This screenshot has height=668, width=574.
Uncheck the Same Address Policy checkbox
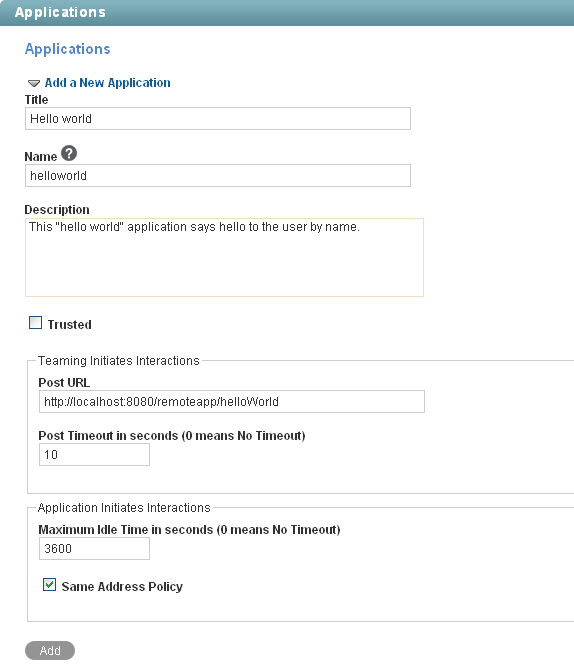coord(49,584)
